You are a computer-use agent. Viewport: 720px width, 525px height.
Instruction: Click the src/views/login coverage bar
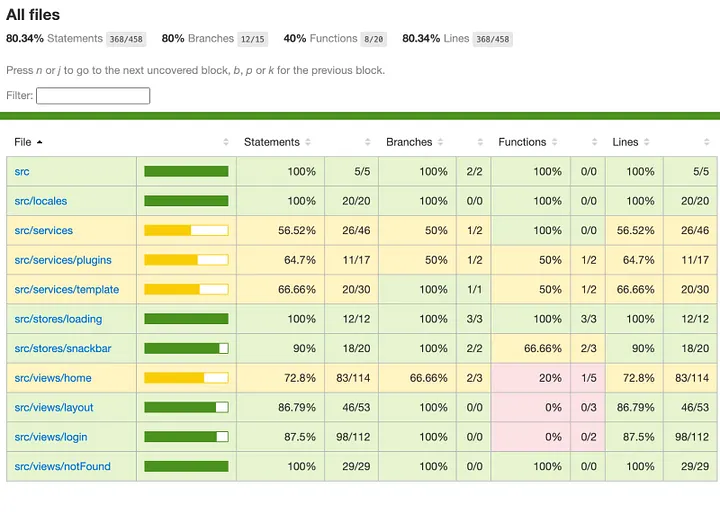click(x=186, y=437)
